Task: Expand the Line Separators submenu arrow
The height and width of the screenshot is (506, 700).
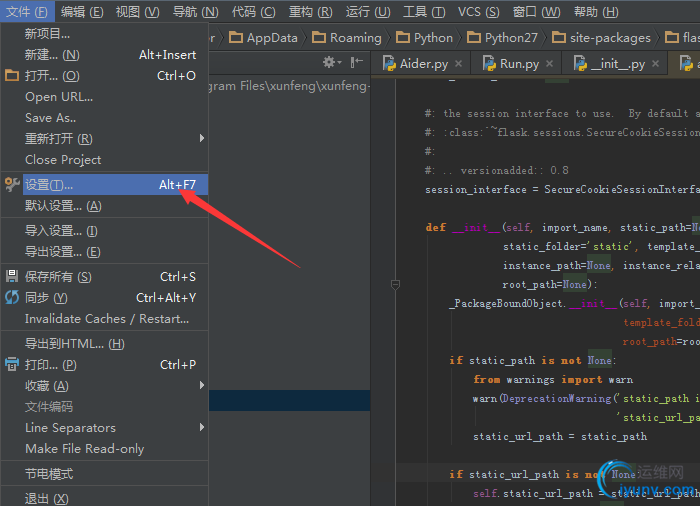Action: [x=202, y=427]
